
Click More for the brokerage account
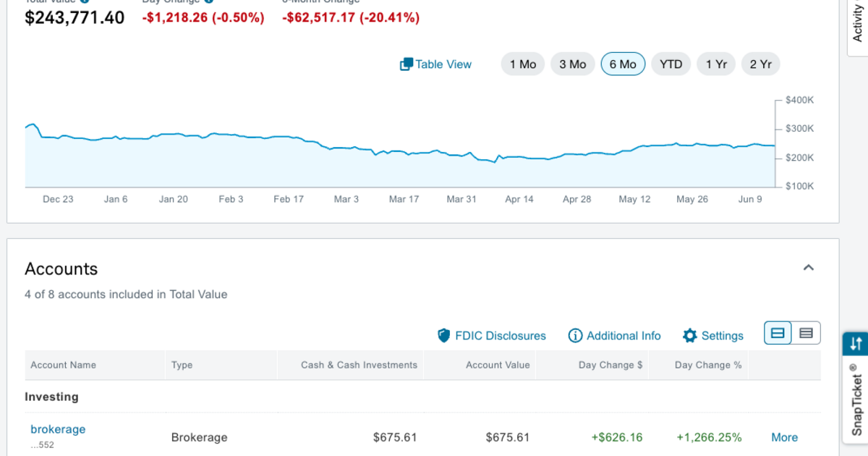784,437
